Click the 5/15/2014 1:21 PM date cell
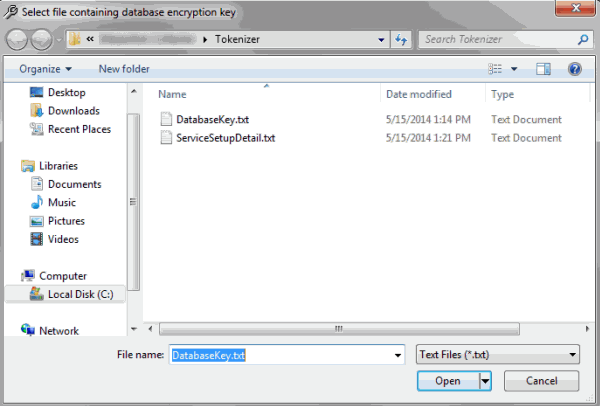 (x=428, y=138)
